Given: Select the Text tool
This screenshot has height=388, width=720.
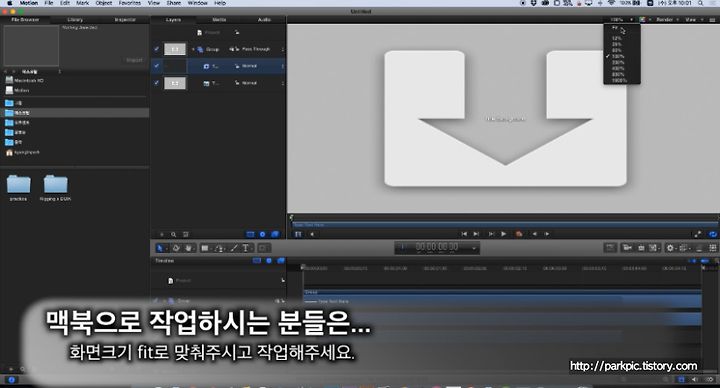Looking at the screenshot, I should [x=246, y=248].
